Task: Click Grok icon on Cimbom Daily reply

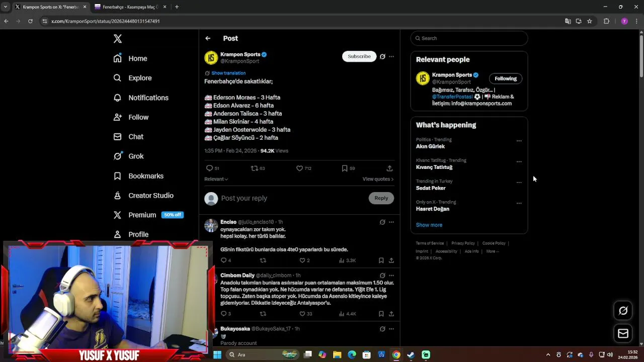Action: pyautogui.click(x=382, y=276)
